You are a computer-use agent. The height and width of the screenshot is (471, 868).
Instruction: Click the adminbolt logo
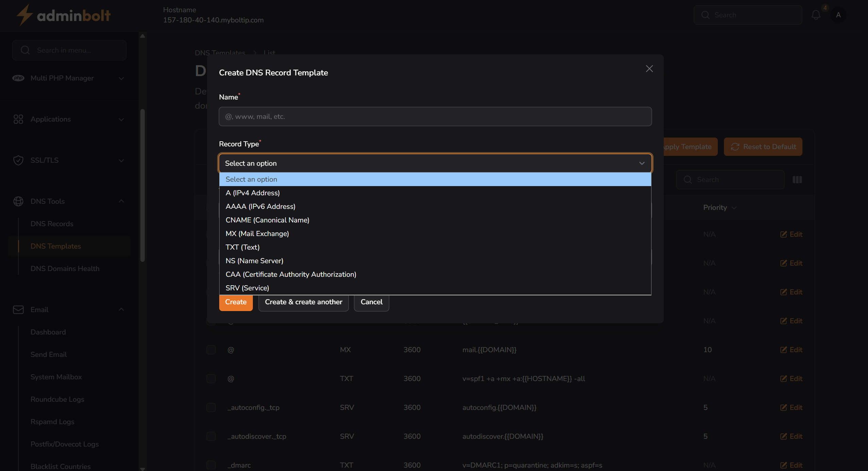click(x=63, y=15)
